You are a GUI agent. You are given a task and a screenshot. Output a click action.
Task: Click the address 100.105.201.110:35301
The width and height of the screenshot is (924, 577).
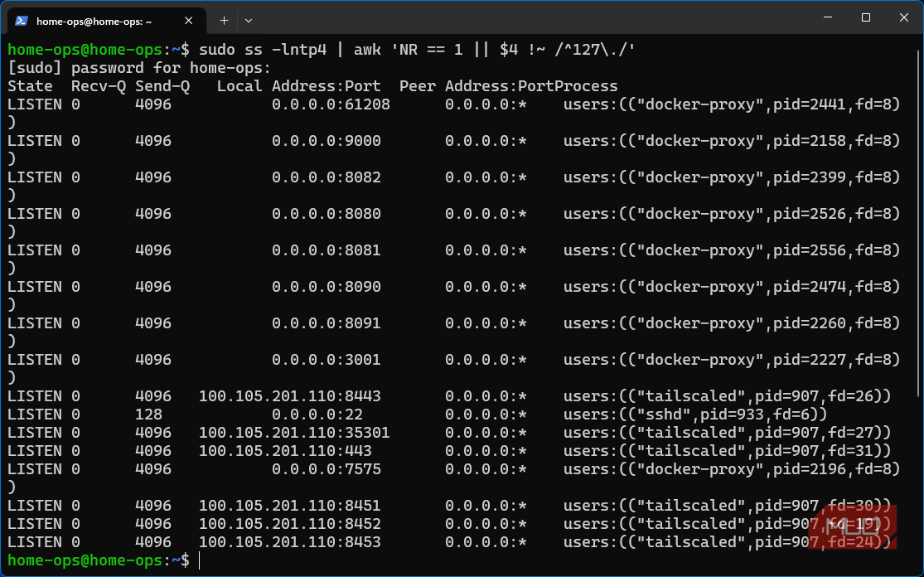pyautogui.click(x=294, y=433)
